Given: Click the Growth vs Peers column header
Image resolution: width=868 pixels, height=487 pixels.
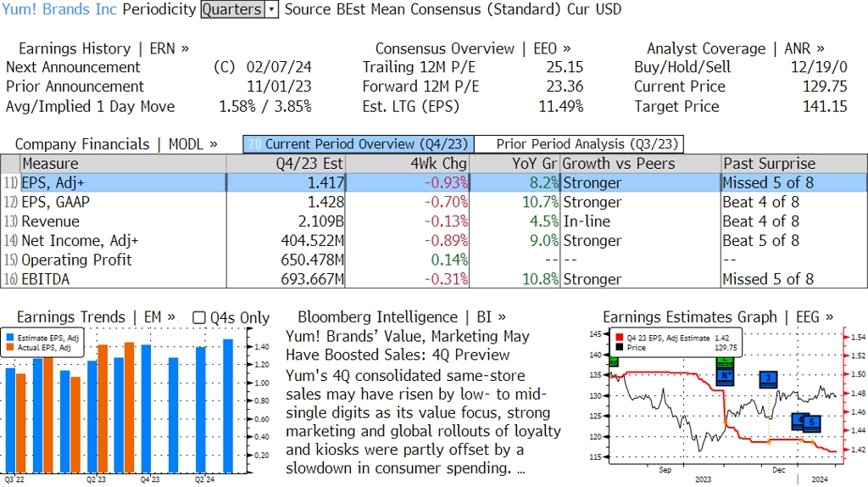Looking at the screenshot, I should [x=641, y=164].
